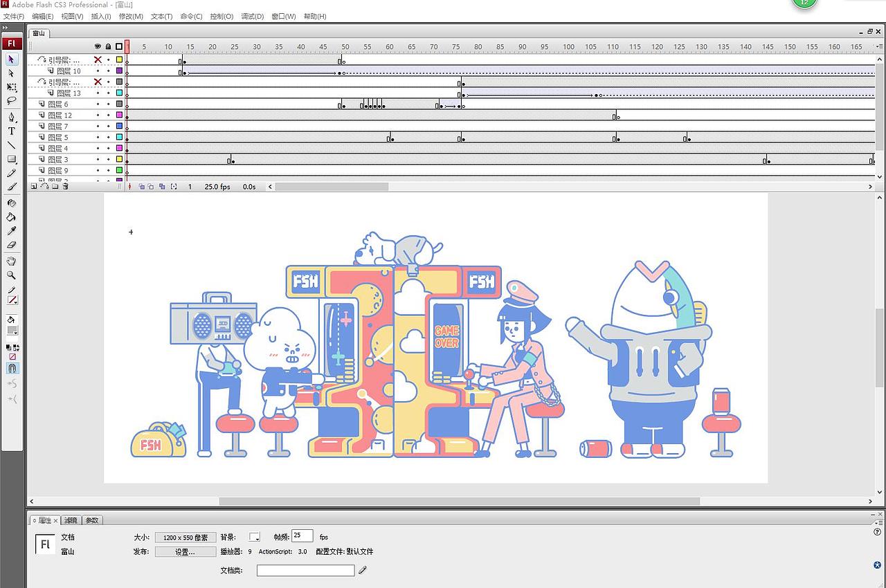Screen dimensions: 886x588
Task: Click the 设置... publish settings button
Action: click(186, 552)
